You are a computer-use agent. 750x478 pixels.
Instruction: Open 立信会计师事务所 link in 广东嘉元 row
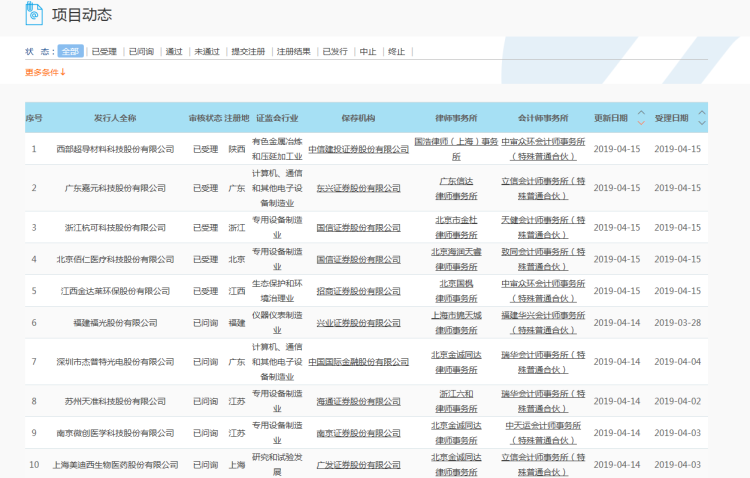(x=543, y=189)
